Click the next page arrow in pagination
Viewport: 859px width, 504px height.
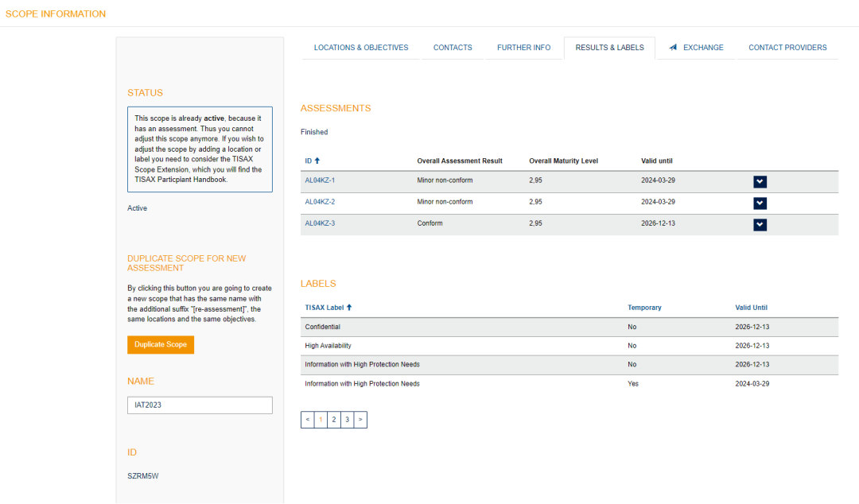pos(360,419)
